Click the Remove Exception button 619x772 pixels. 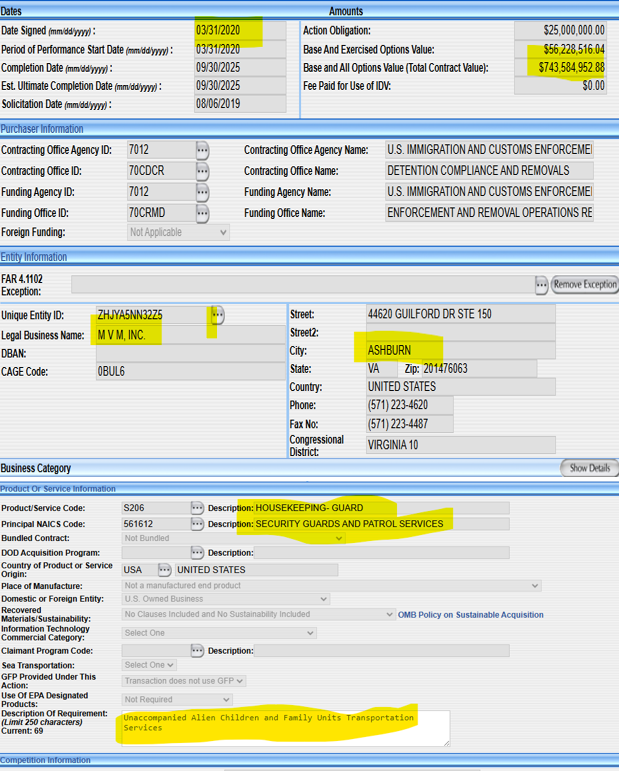coord(585,285)
